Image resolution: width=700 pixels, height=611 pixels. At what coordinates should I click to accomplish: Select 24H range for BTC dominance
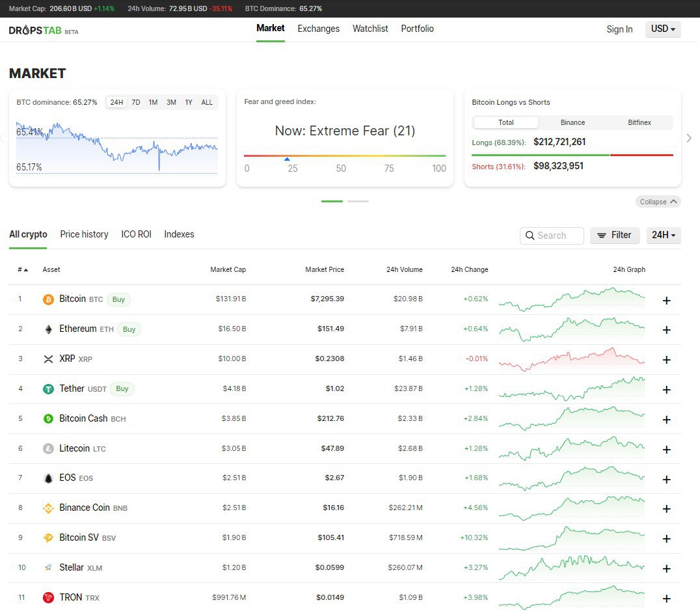click(116, 102)
